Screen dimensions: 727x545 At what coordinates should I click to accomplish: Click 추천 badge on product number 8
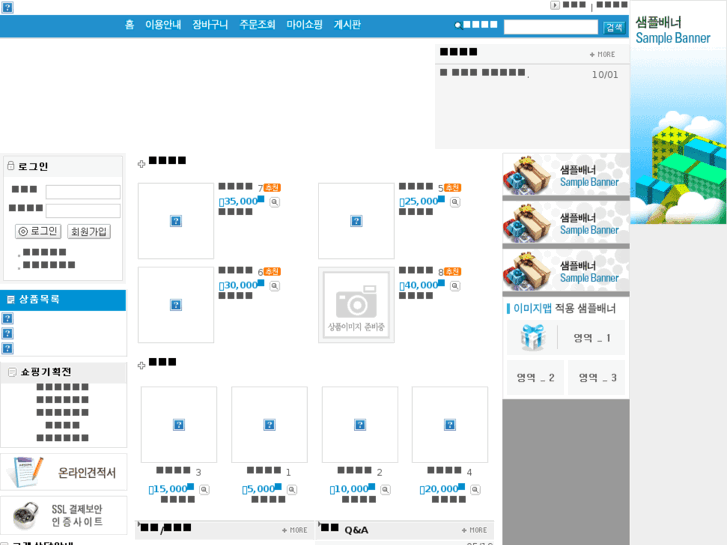click(x=453, y=271)
